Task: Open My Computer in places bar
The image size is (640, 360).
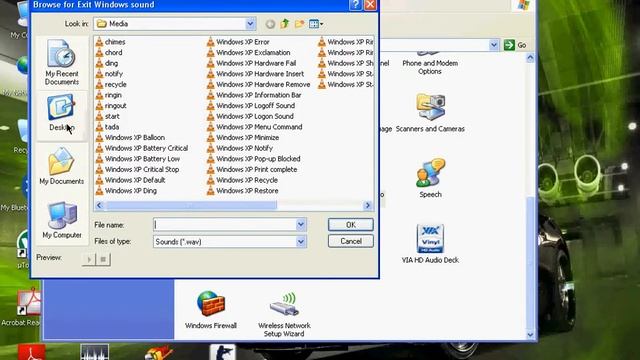Action: pyautogui.click(x=62, y=220)
